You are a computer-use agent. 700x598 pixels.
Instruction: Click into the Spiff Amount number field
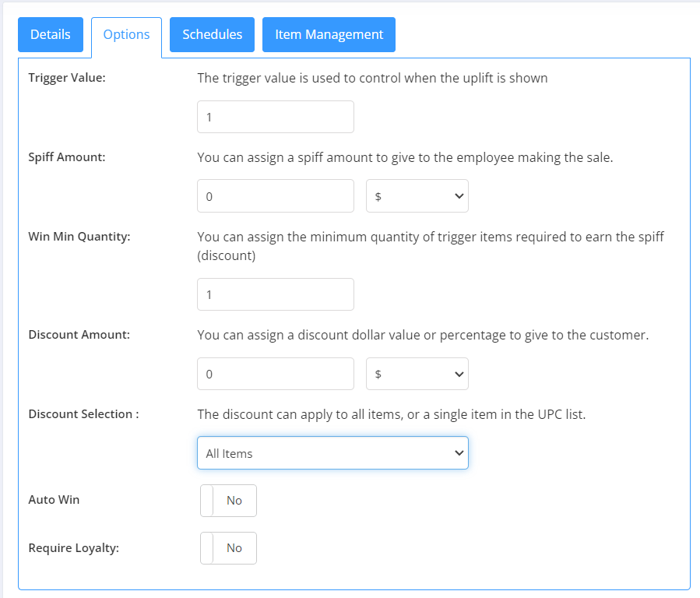pos(276,196)
